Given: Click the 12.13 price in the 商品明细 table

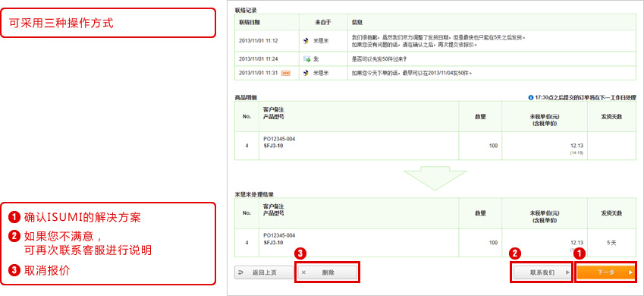Looking at the screenshot, I should coord(577,146).
